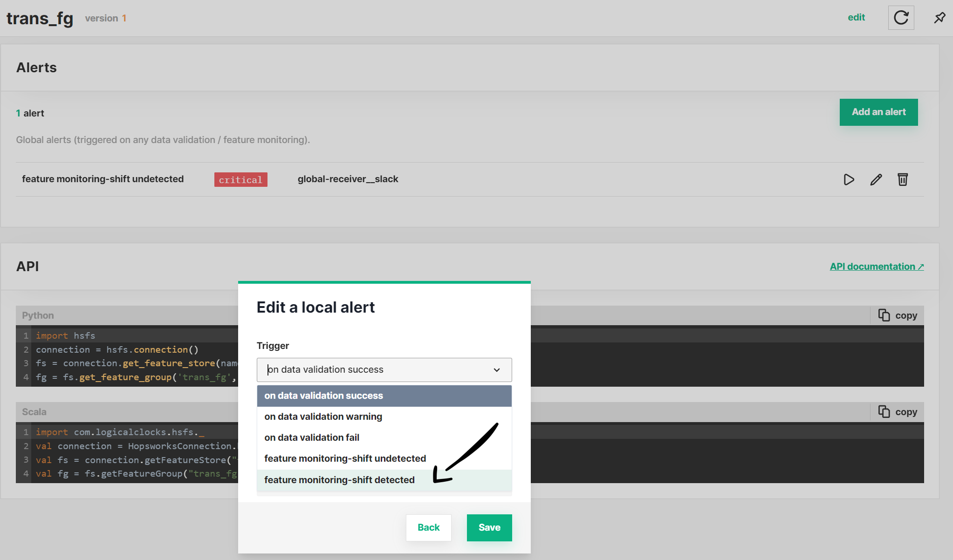The width and height of the screenshot is (953, 560).
Task: Copy the Scala code snippet
Action: pyautogui.click(x=897, y=411)
